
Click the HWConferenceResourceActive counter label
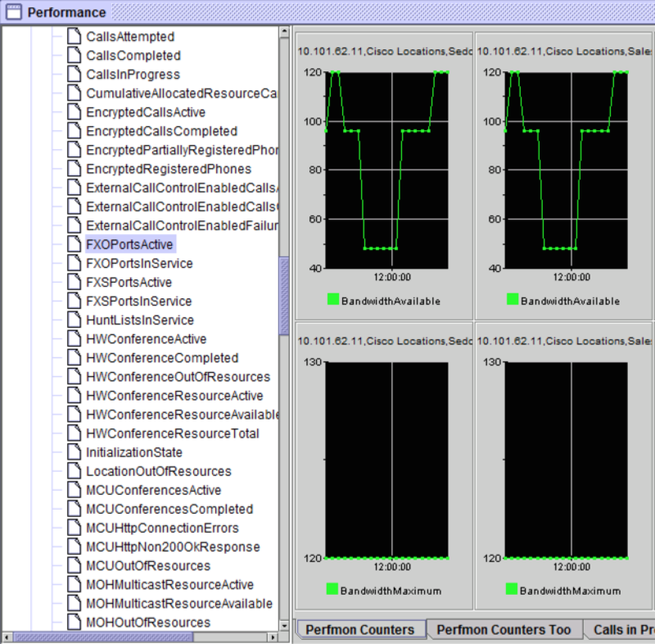click(x=174, y=396)
